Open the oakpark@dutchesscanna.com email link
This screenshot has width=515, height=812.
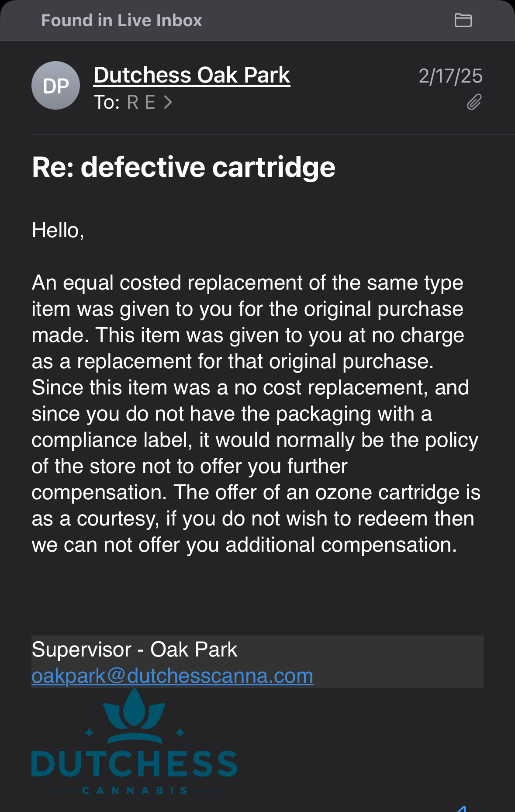172,676
